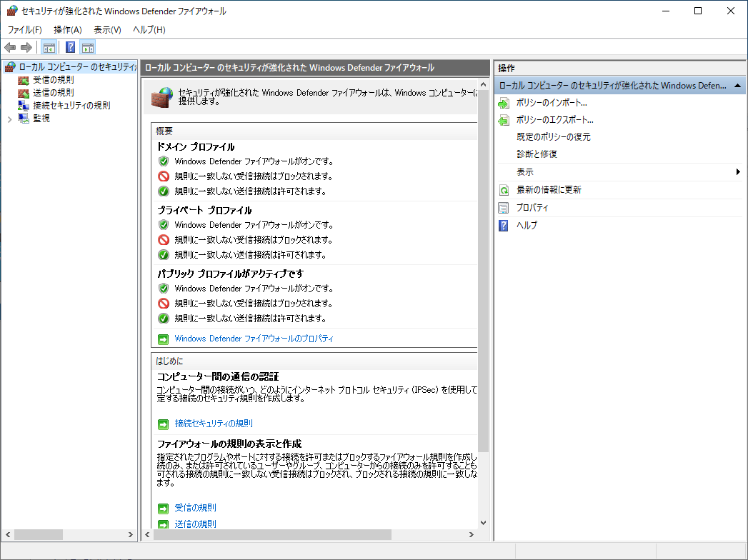
Task: Click the Back arrow toolbar icon
Action: (x=10, y=47)
